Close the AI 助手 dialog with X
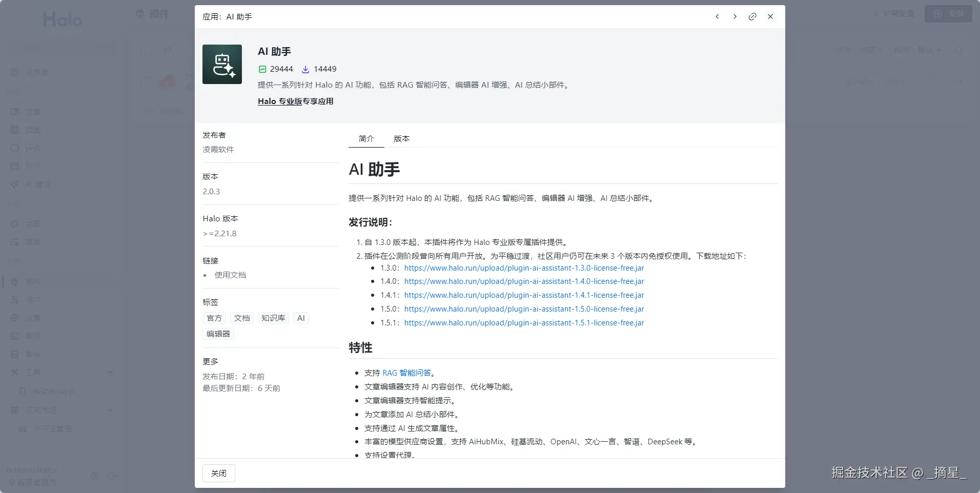This screenshot has height=493, width=980. click(770, 17)
